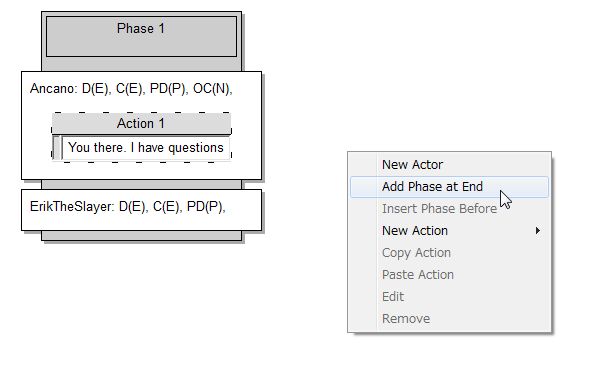Image resolution: width=597 pixels, height=370 pixels.
Task: Click the gray phase bar between actors
Action: click(141, 185)
